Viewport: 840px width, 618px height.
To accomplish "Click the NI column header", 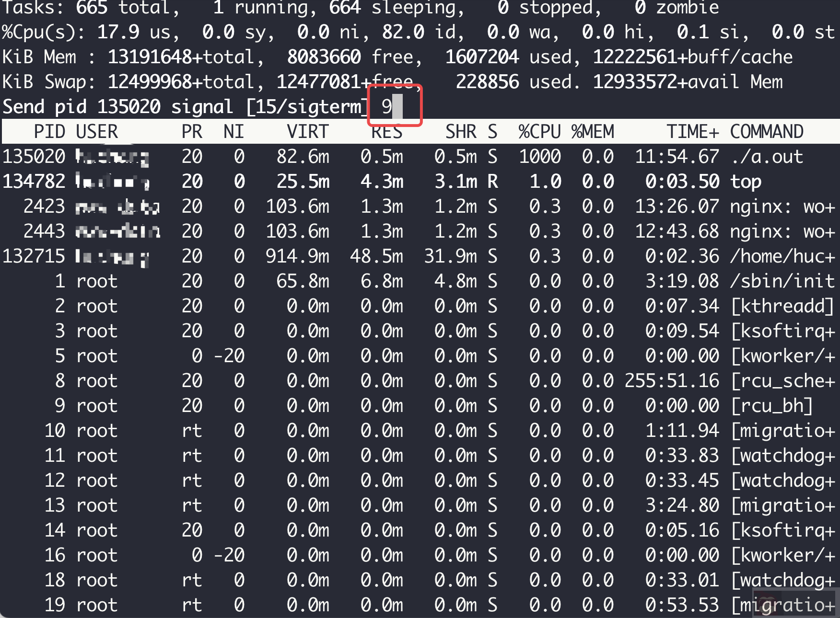I will 233,131.
